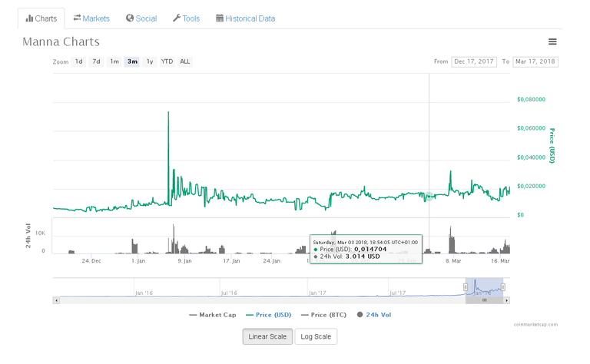Screen dimensions: 590x364
Task: Set zoom range to 1d
Action: [78, 61]
